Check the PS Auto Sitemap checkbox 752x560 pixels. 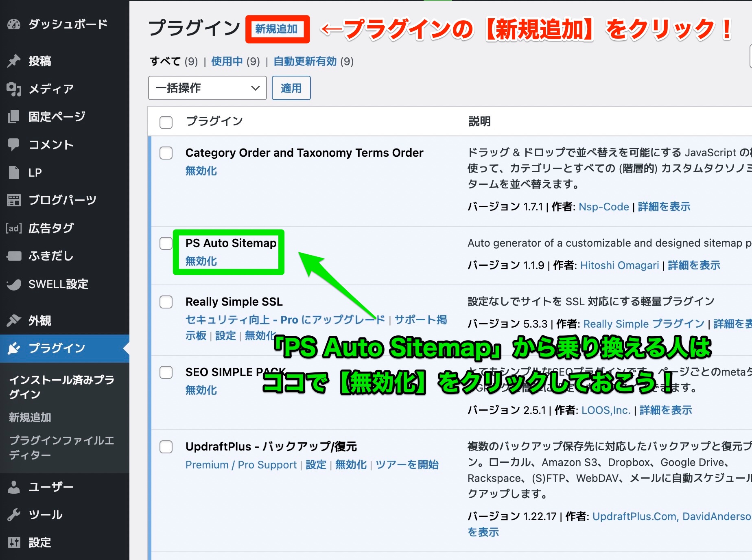click(166, 243)
